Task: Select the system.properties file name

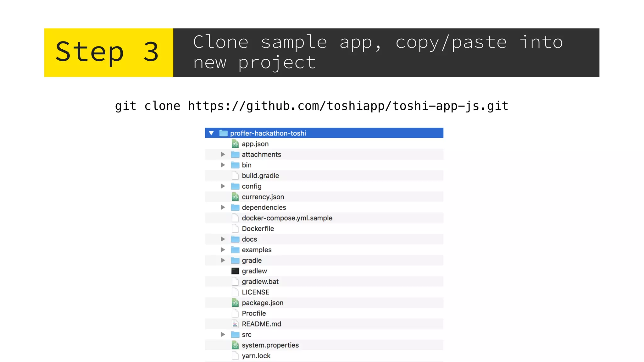Action: [270, 345]
